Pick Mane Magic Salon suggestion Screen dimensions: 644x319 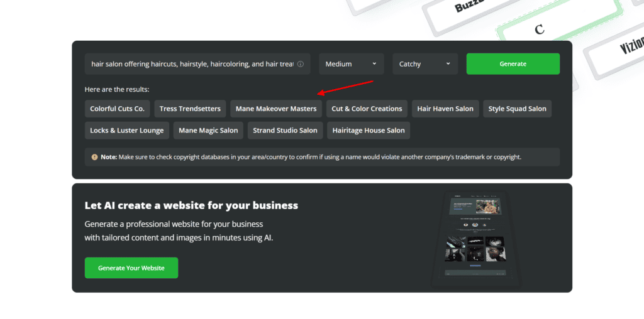coord(208,131)
